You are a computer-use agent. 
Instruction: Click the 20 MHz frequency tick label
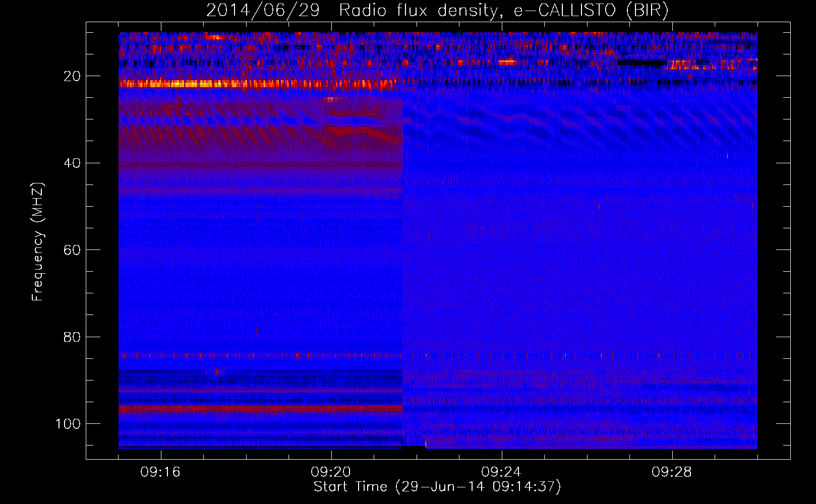click(72, 76)
